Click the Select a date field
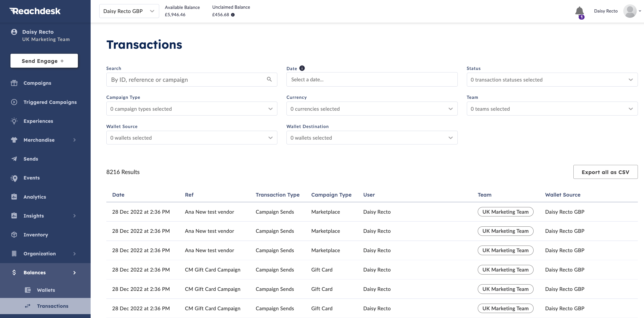This screenshot has height=318, width=644. [x=371, y=79]
